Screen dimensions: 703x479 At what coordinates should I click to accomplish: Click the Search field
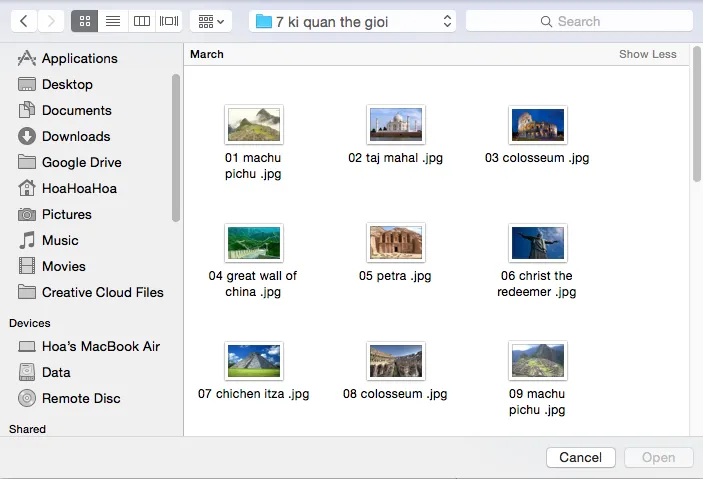579,21
